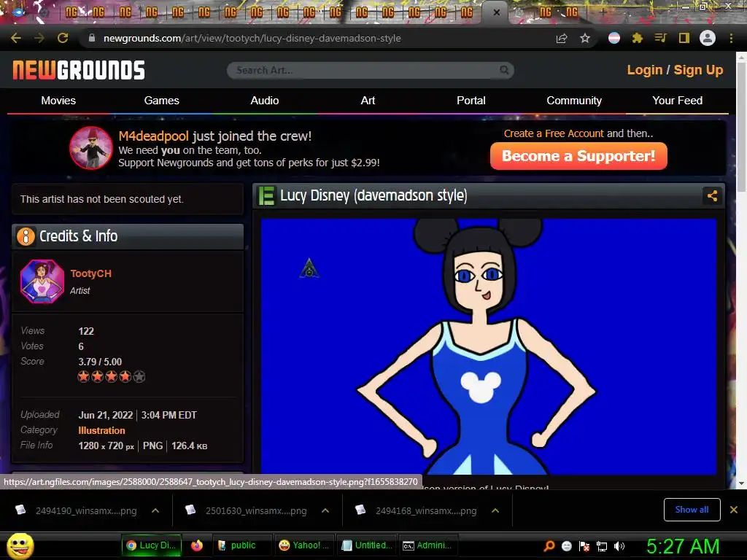Click the 5:27 AM clock
This screenshot has height=560, width=747.
click(683, 546)
